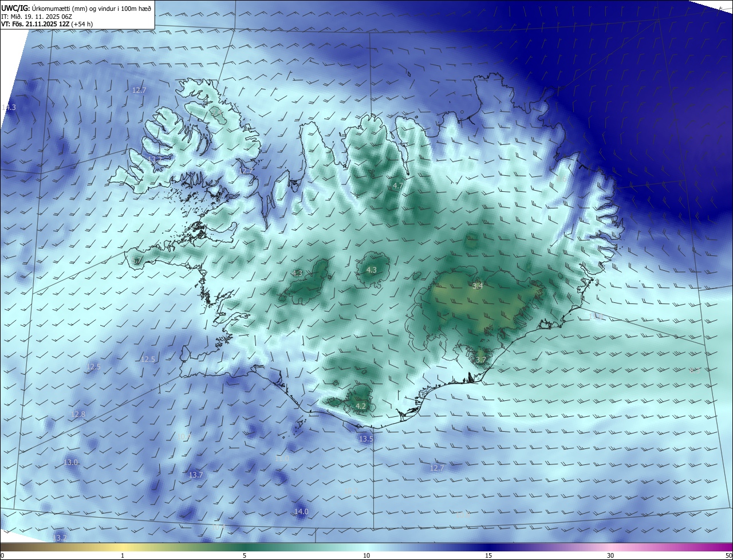
Task: Click the 4.7 value label on the map
Action: [398, 186]
